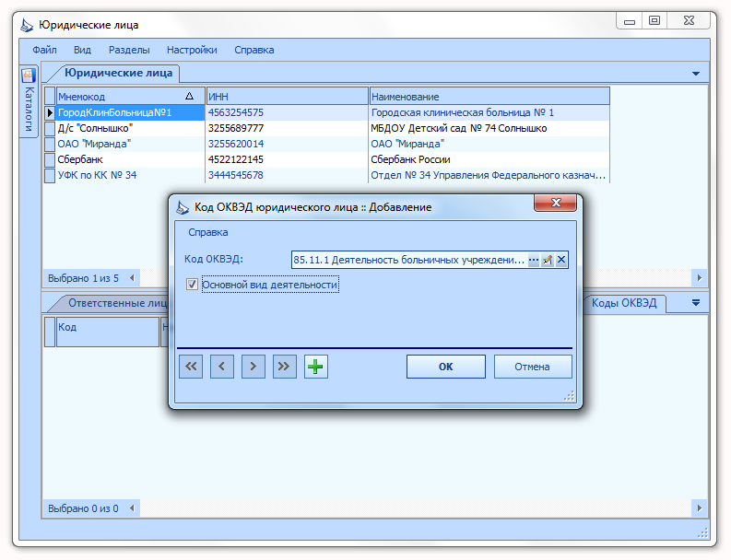Maximize the Юридические лица window
Image resolution: width=731 pixels, height=560 pixels.
click(x=654, y=21)
